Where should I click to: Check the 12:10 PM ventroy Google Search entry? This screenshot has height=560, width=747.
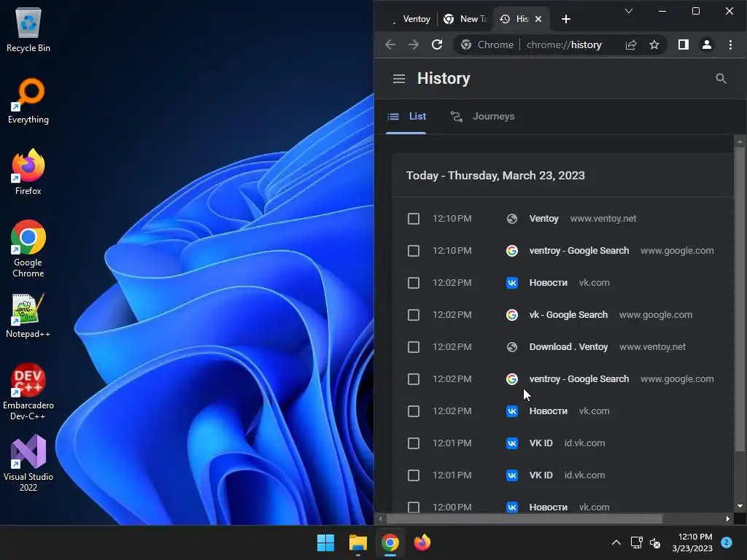[x=414, y=251]
